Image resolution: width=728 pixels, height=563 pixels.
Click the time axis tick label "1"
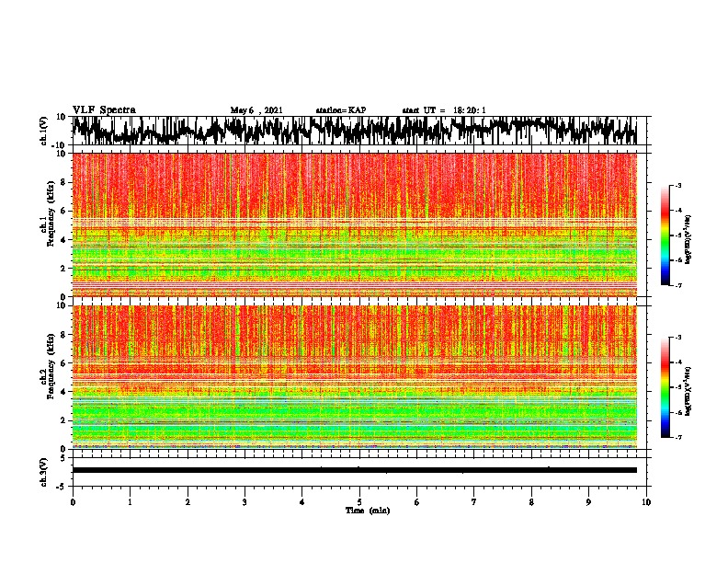[x=130, y=502]
